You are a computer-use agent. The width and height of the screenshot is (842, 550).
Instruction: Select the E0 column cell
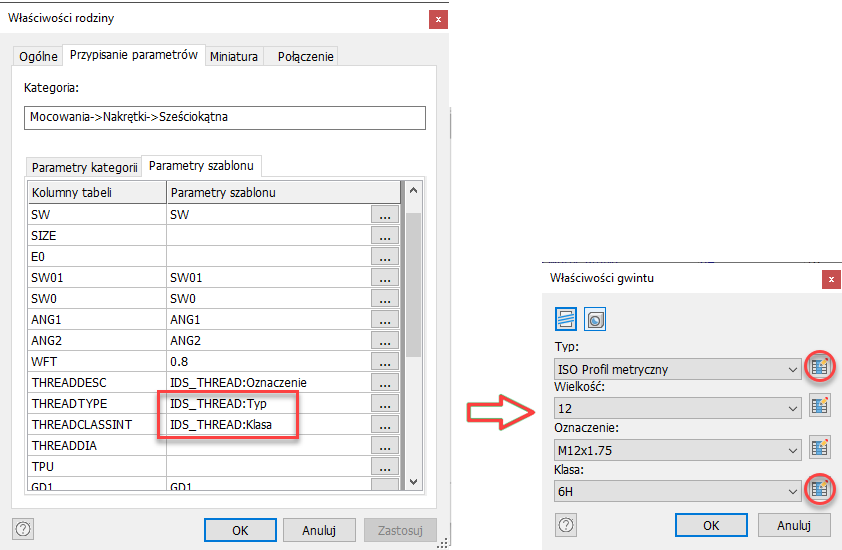[97, 256]
